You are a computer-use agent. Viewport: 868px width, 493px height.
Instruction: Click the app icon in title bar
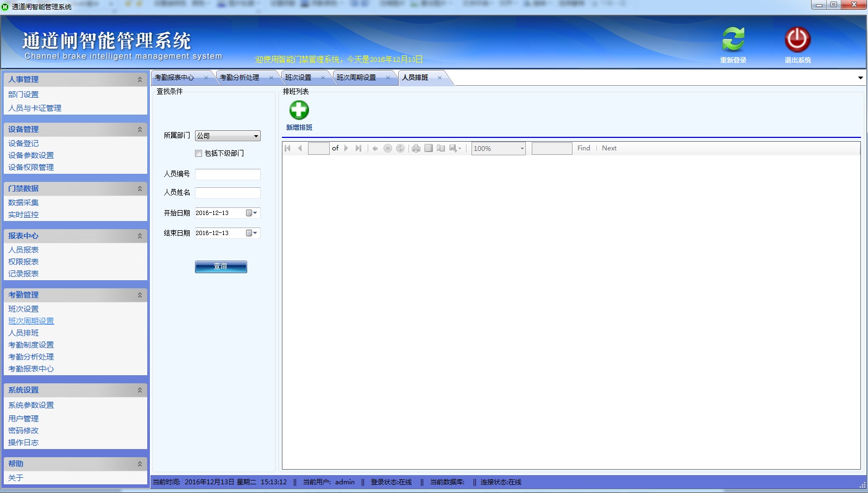click(5, 7)
